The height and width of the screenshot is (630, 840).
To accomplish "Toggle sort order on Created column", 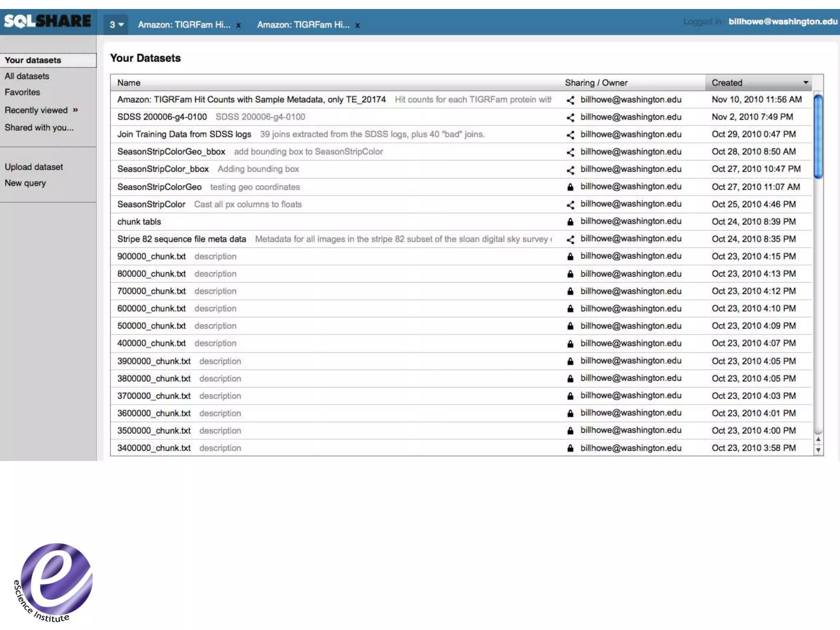I will click(806, 82).
